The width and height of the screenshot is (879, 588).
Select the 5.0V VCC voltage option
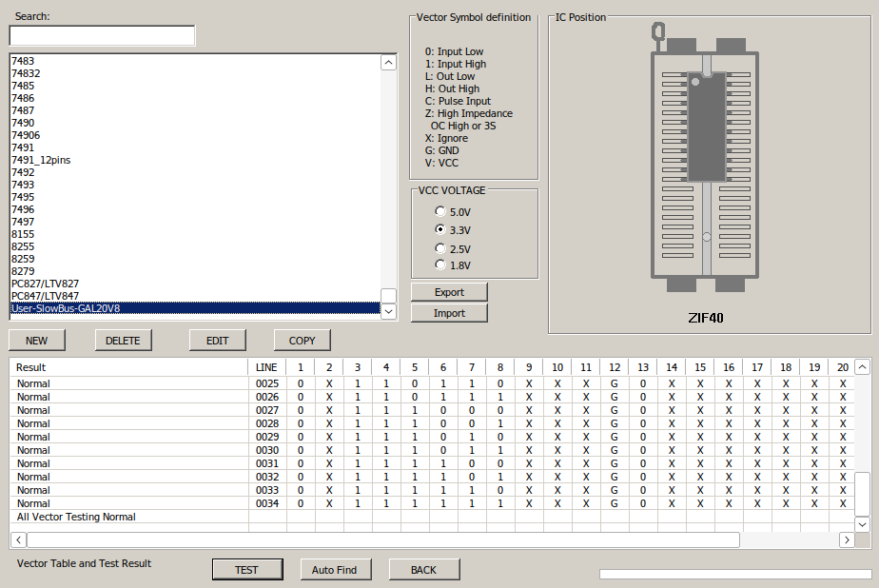440,211
